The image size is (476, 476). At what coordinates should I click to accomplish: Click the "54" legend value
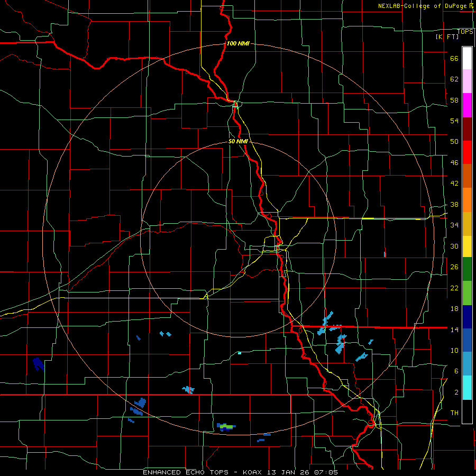454,121
